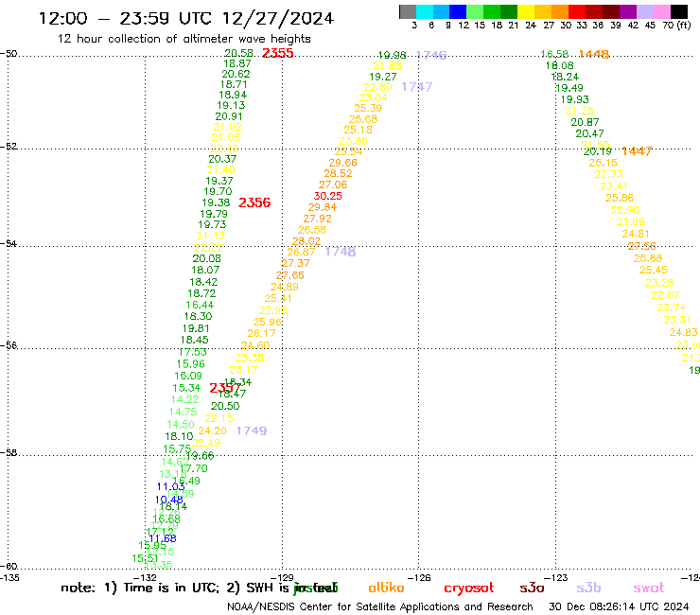Click the wave height value "29.84"
This screenshot has width=700, height=615.
323,207
